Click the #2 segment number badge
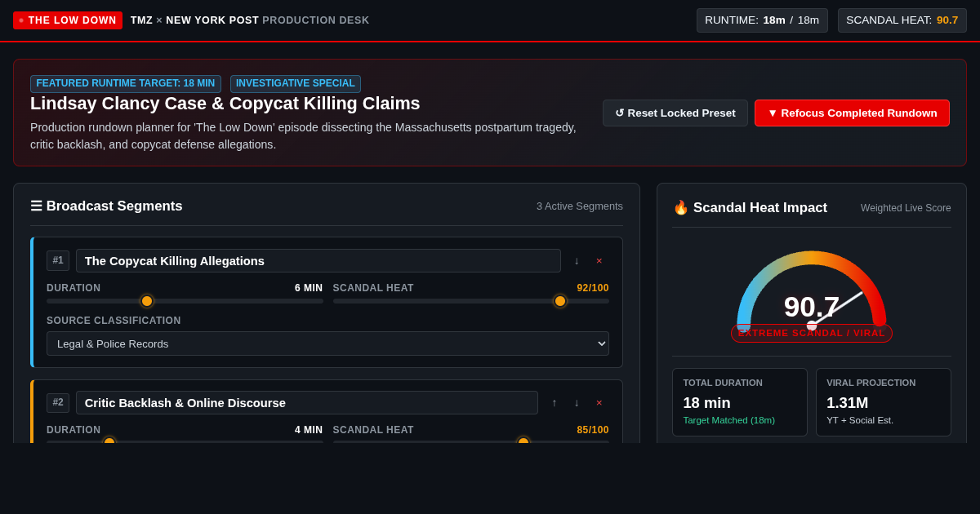Image resolution: width=980 pixels, height=514 pixels. click(x=58, y=402)
